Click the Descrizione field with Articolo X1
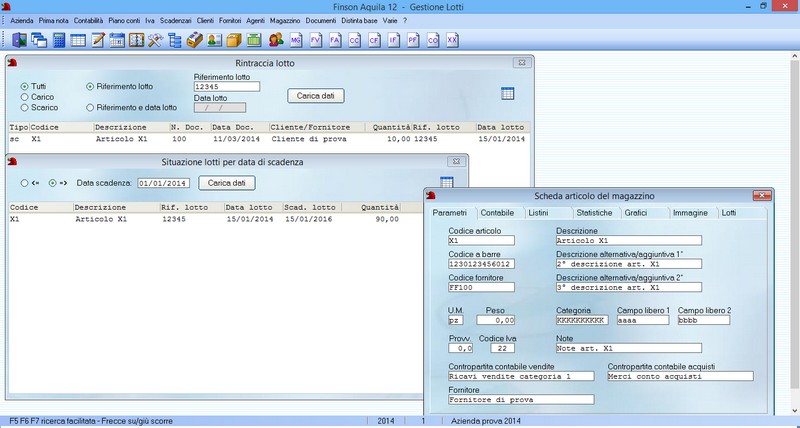Screen dimensions: 800x428 [x=629, y=240]
